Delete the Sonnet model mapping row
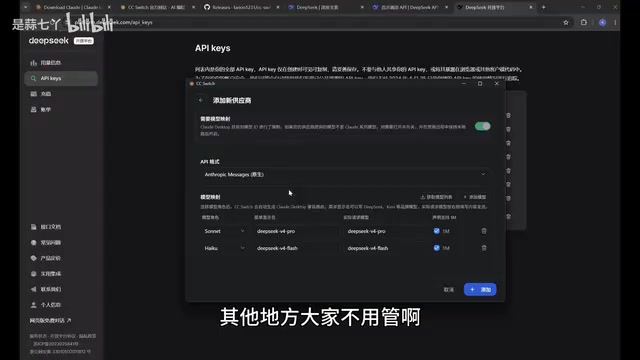The width and height of the screenshot is (640, 360). [x=484, y=231]
